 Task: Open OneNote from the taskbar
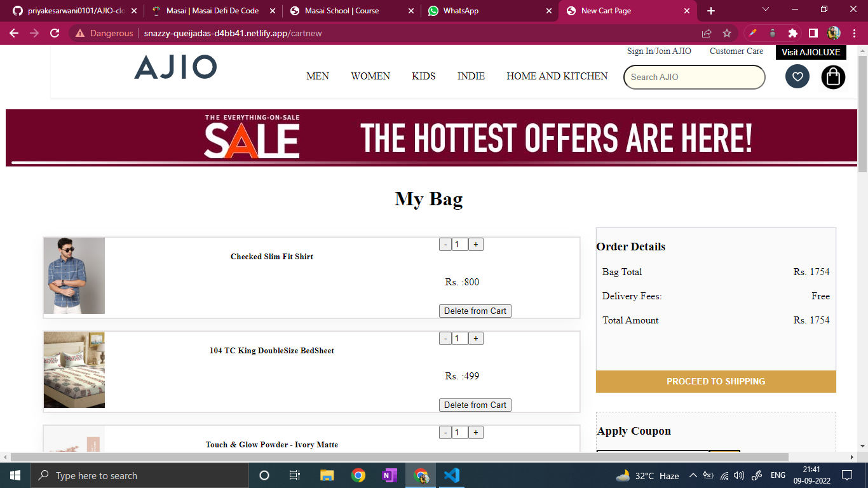(390, 475)
